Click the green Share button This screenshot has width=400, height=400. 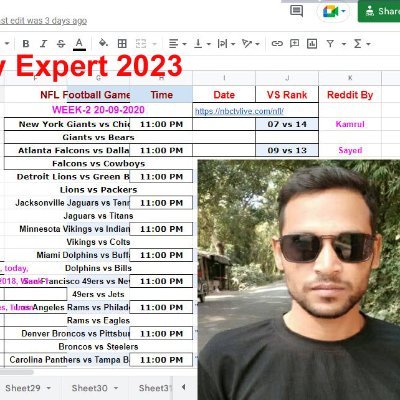pyautogui.click(x=379, y=11)
